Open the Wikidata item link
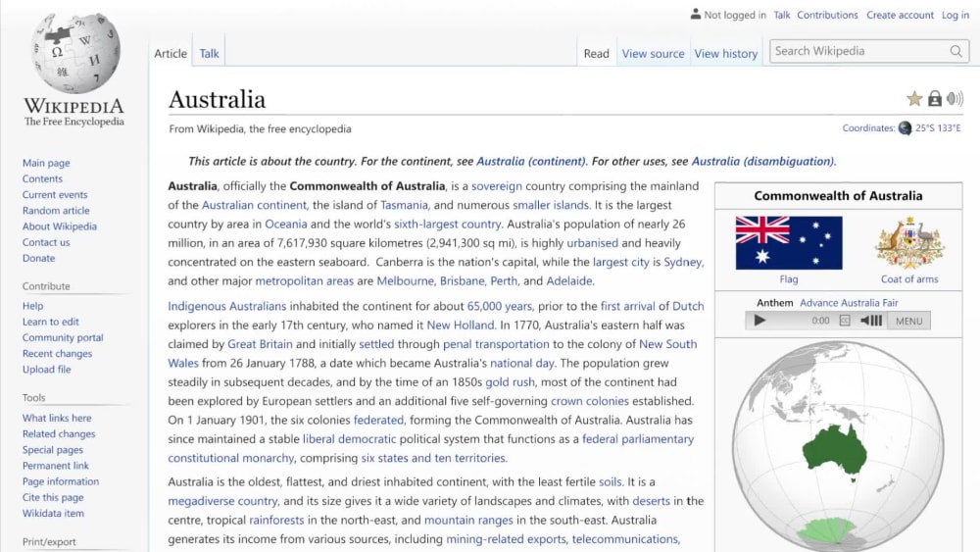The image size is (980, 552). point(53,513)
